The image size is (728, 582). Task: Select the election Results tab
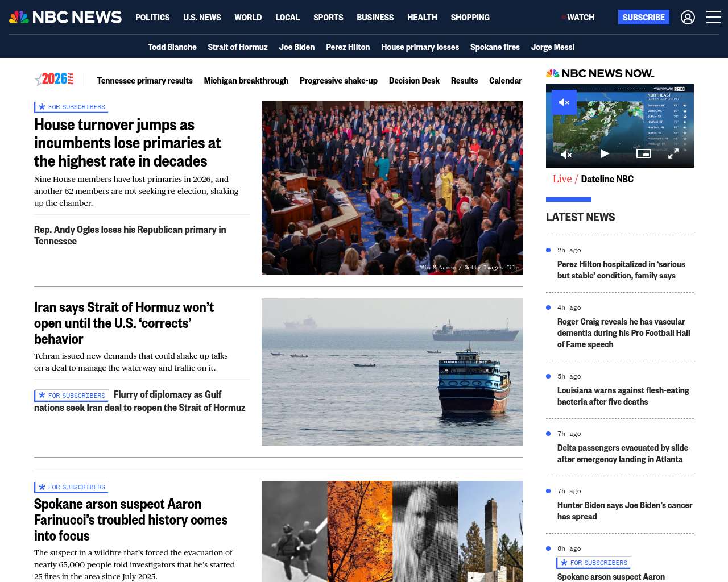click(464, 81)
